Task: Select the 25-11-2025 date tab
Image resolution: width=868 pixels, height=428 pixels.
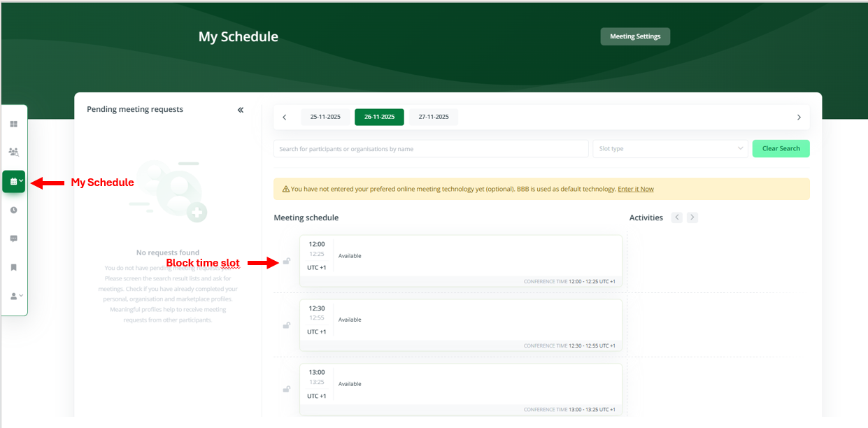Action: (x=325, y=117)
